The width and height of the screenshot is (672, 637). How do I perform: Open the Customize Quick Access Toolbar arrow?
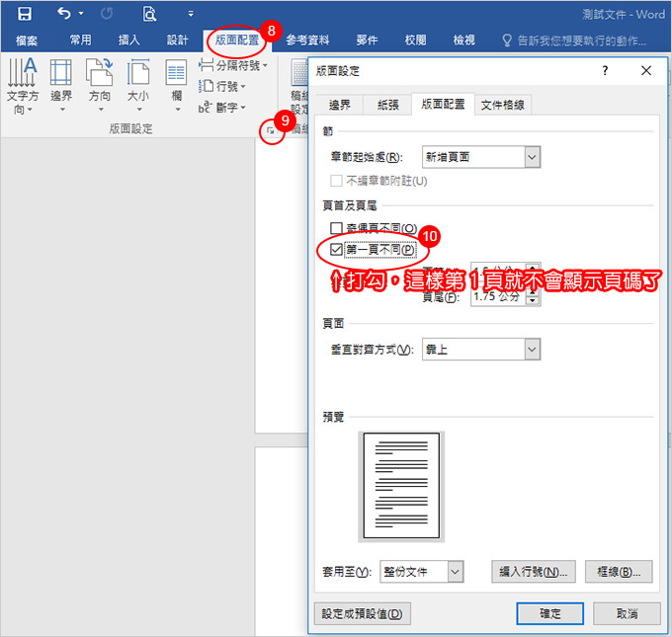click(x=191, y=14)
